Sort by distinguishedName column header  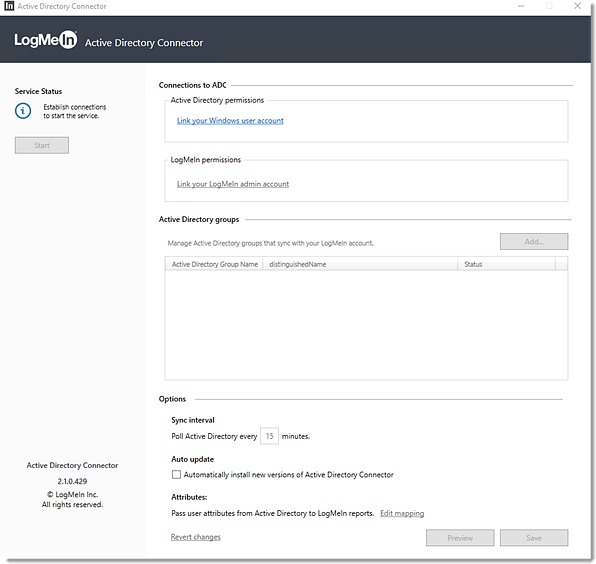click(360, 264)
